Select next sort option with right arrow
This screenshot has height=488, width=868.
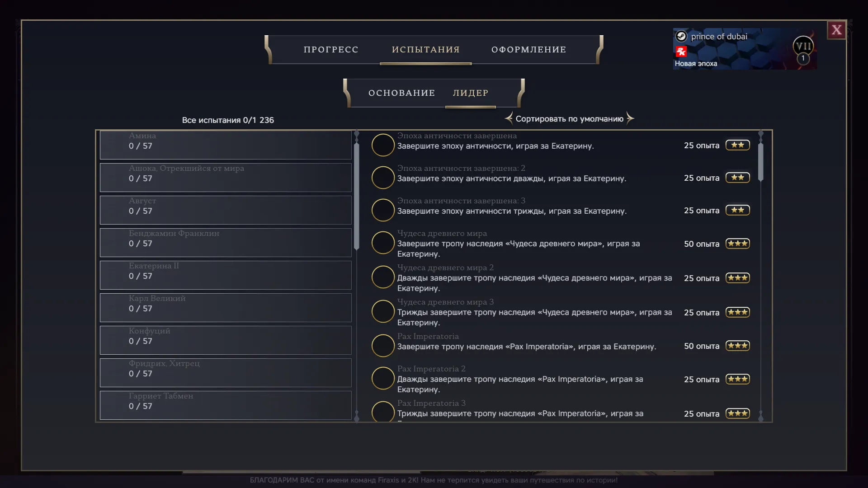[x=630, y=118]
